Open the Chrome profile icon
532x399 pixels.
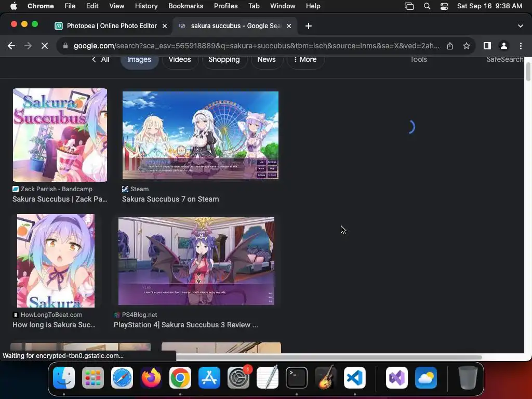pyautogui.click(x=504, y=46)
